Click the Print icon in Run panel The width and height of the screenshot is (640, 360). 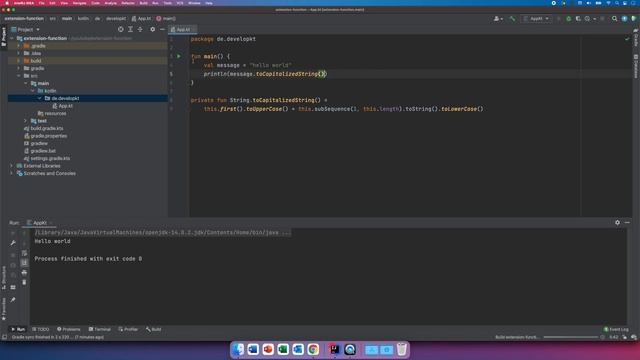point(24,273)
